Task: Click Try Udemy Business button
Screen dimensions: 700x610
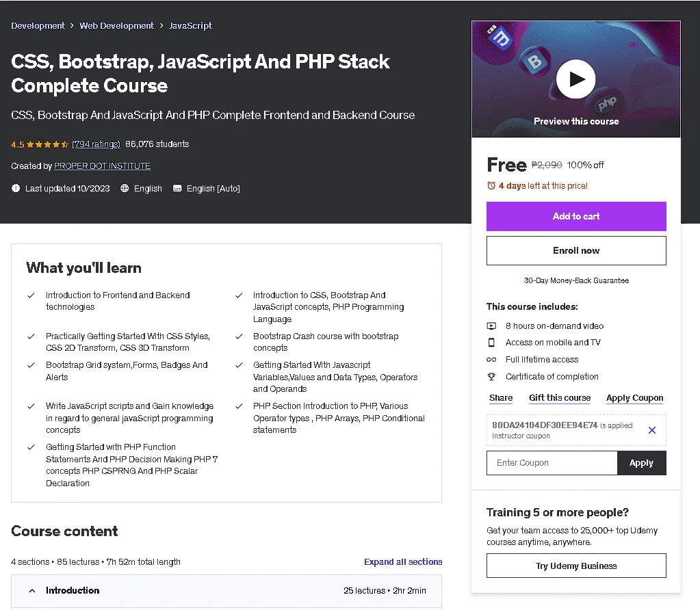Action: click(x=576, y=566)
